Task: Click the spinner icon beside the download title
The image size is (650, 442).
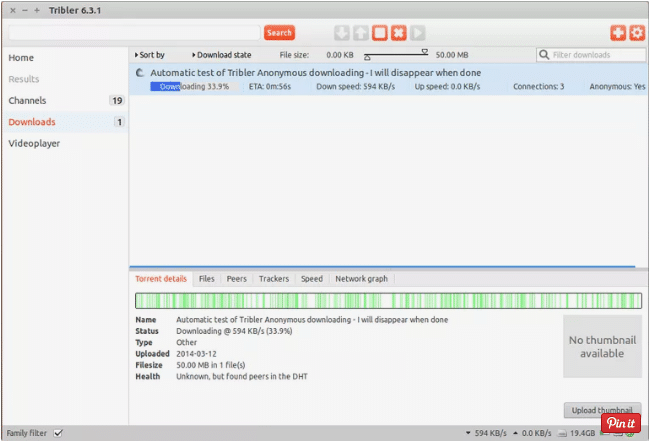Action: coord(140,73)
